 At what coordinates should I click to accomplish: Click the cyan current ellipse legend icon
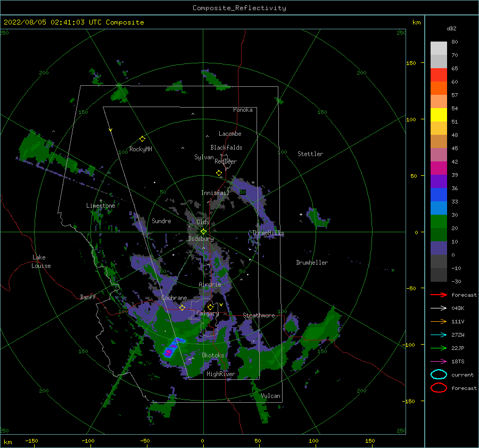pyautogui.click(x=439, y=374)
